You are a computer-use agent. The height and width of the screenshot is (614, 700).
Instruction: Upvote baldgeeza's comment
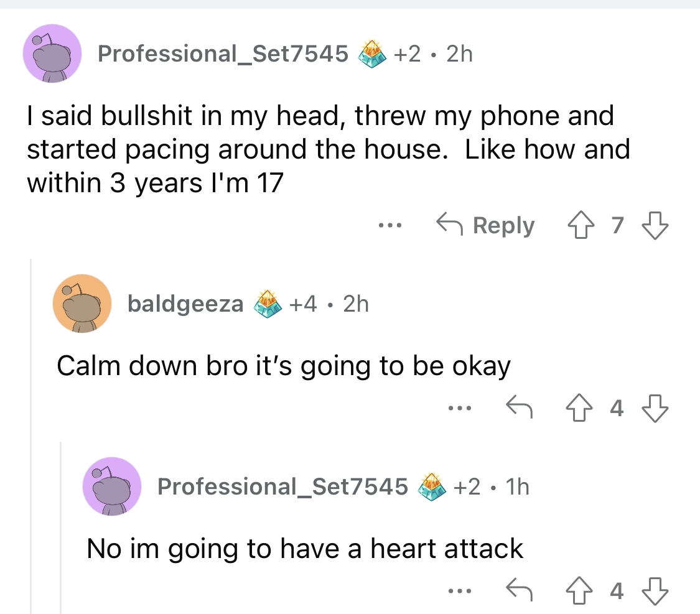pos(579,408)
